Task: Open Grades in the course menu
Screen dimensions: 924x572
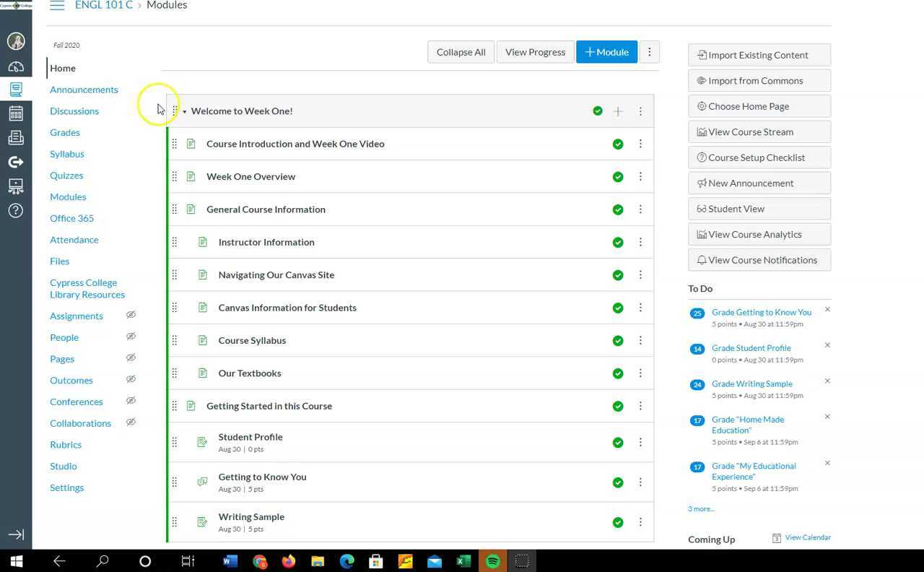Action: click(65, 132)
